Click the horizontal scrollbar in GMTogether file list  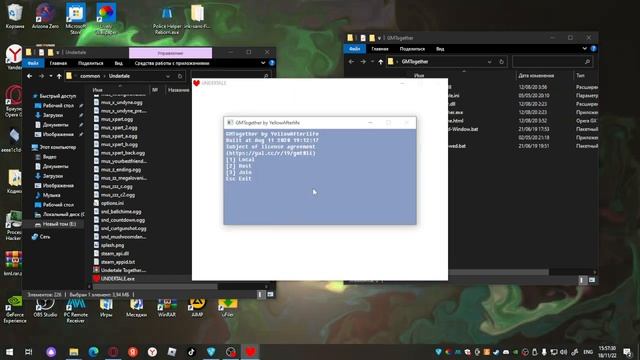click(x=498, y=272)
